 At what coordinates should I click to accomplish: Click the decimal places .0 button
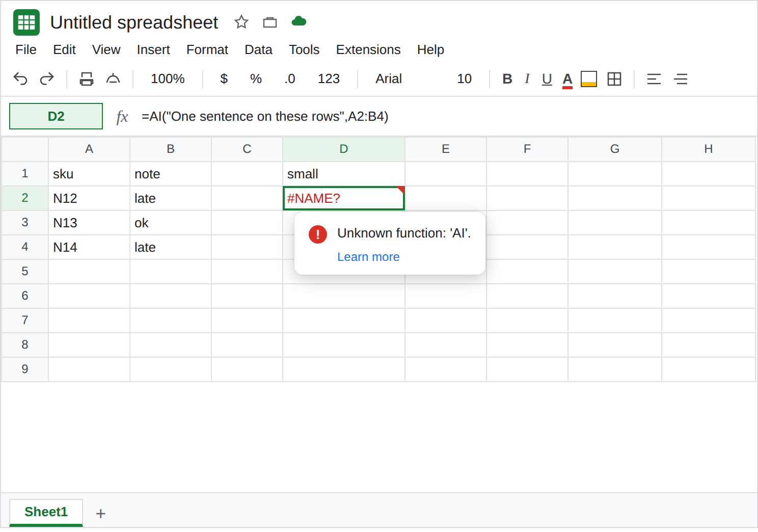point(290,79)
